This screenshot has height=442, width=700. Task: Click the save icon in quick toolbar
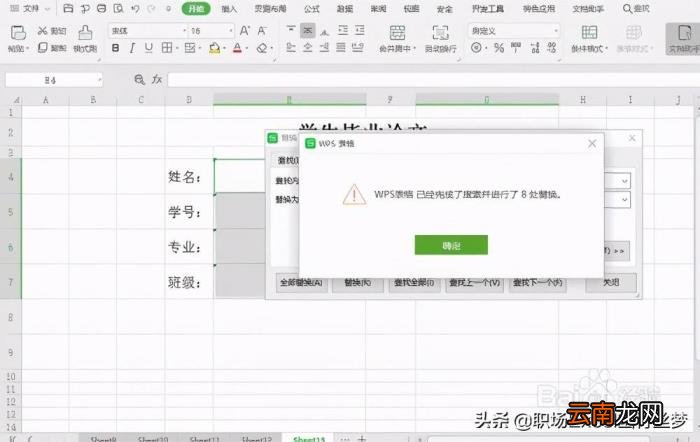click(x=68, y=8)
